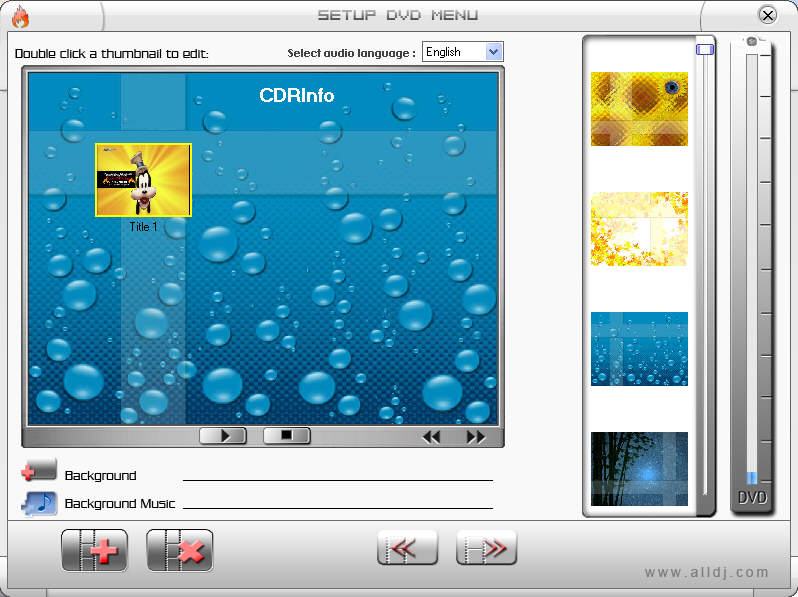
Task: Click the add Background image icon
Action: click(x=39, y=472)
